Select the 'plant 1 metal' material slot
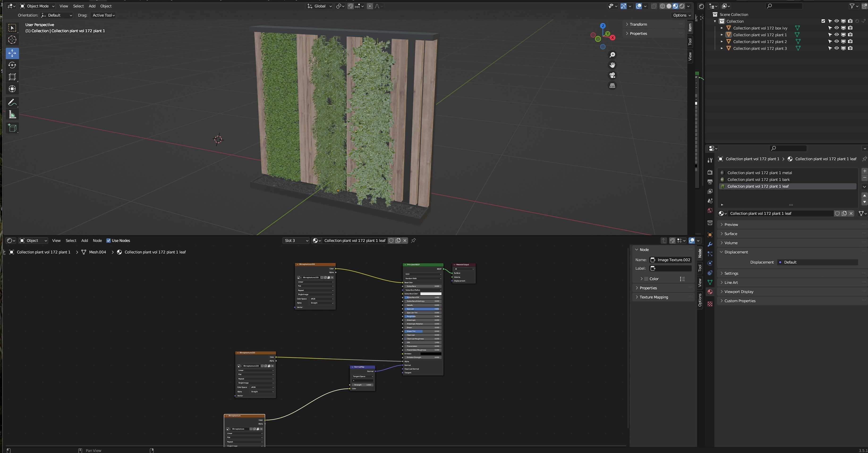Screen dimensions: 868x453 click(x=787, y=173)
